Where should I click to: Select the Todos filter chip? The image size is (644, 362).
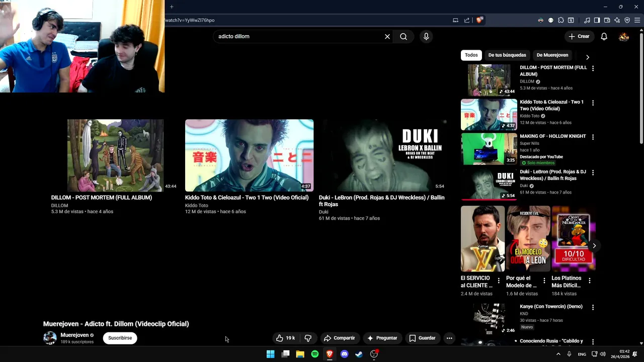coord(471,55)
